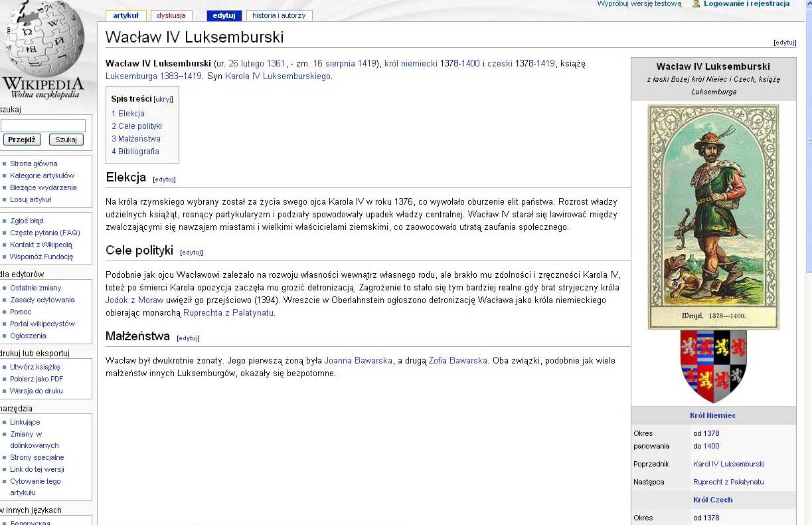
Task: Jump to Cele polityki in the contents box
Action: (x=137, y=126)
